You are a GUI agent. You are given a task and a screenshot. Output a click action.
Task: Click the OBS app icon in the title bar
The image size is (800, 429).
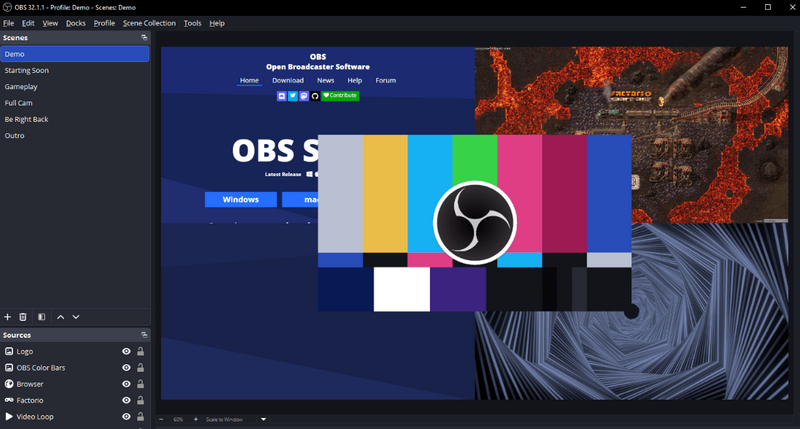(x=7, y=7)
